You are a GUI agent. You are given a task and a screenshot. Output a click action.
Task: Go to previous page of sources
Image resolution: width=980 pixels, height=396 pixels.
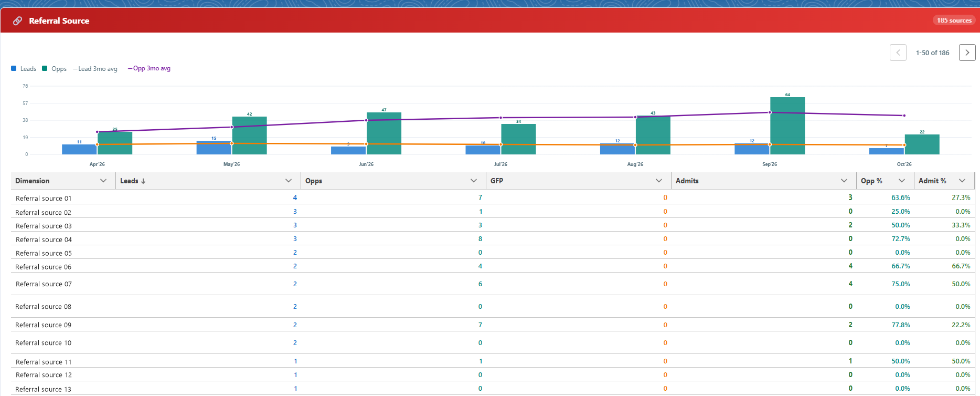pos(898,53)
